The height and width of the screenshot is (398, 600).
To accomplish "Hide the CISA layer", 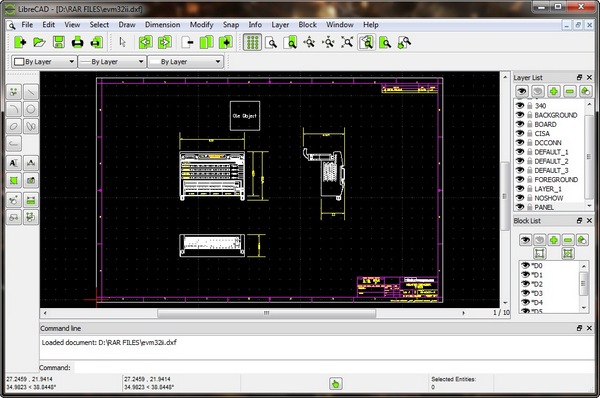I will click(x=520, y=133).
